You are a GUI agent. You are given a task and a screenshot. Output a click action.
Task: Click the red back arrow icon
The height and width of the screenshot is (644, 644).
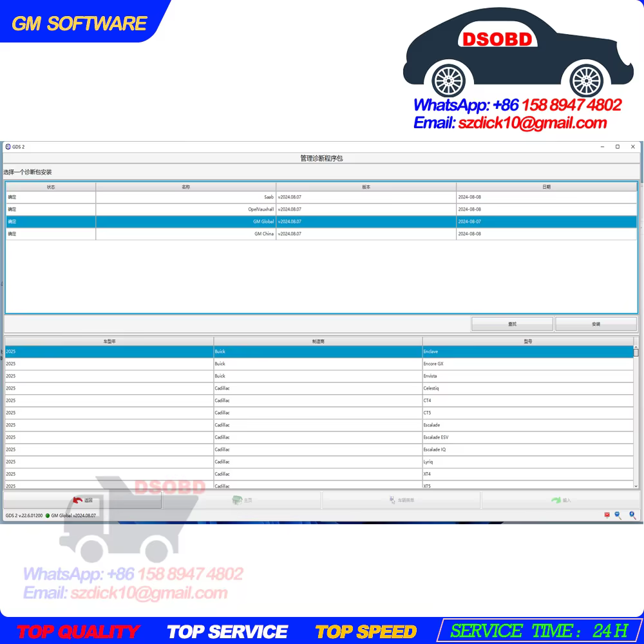(x=78, y=500)
